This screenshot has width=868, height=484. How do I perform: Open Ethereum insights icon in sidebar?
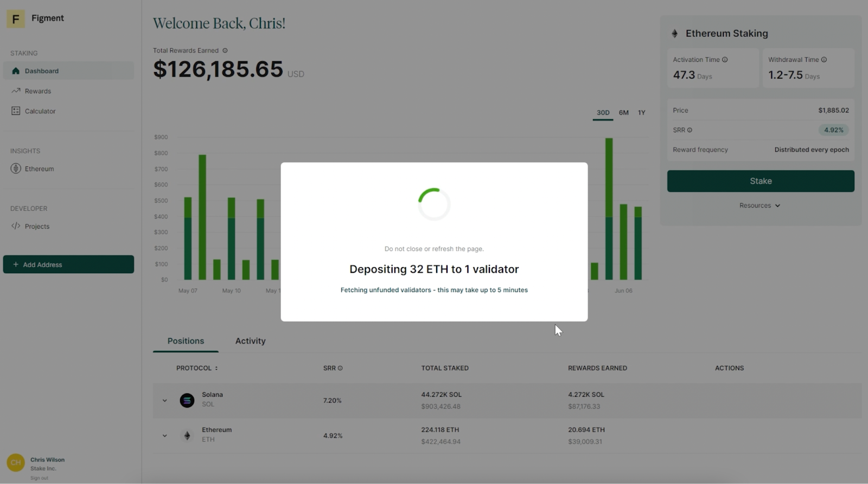(16, 169)
